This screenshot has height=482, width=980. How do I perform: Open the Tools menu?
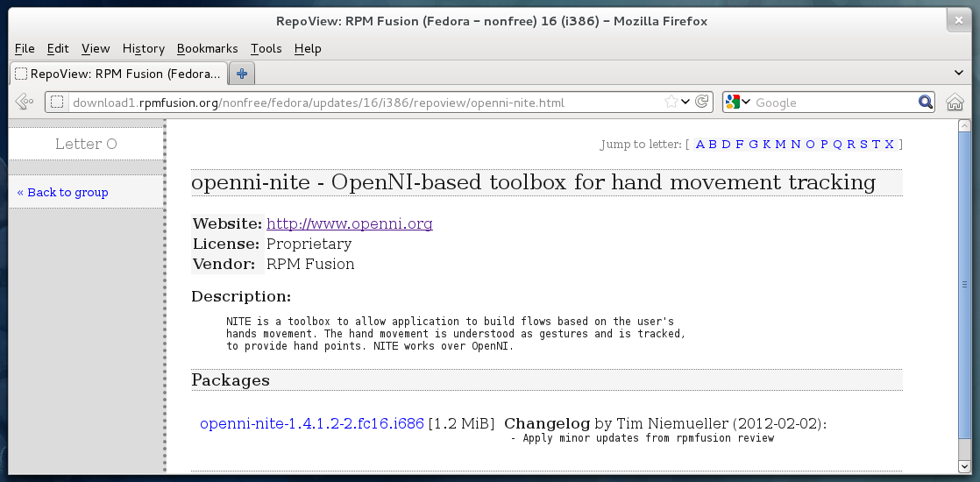(x=266, y=49)
